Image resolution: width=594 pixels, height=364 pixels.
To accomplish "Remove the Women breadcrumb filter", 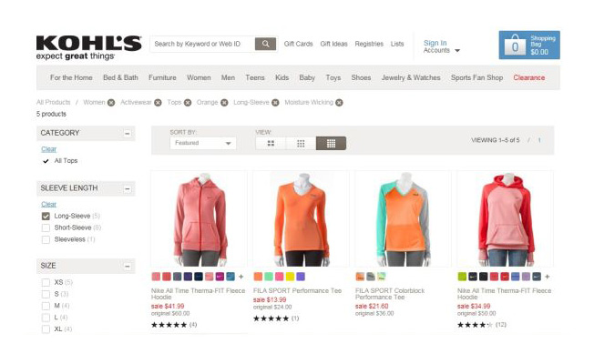I will click(x=111, y=103).
